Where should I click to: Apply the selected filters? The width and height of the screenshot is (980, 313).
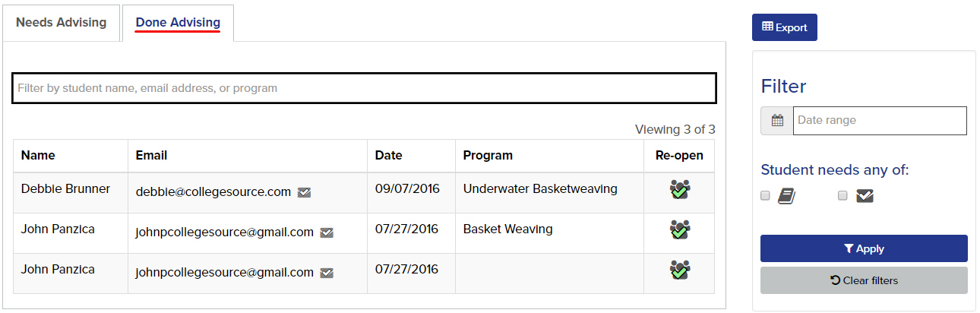click(864, 248)
